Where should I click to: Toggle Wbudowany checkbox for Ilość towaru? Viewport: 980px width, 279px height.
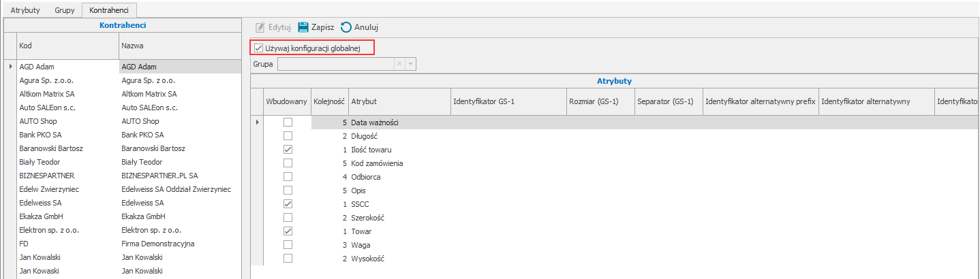pos(288,150)
